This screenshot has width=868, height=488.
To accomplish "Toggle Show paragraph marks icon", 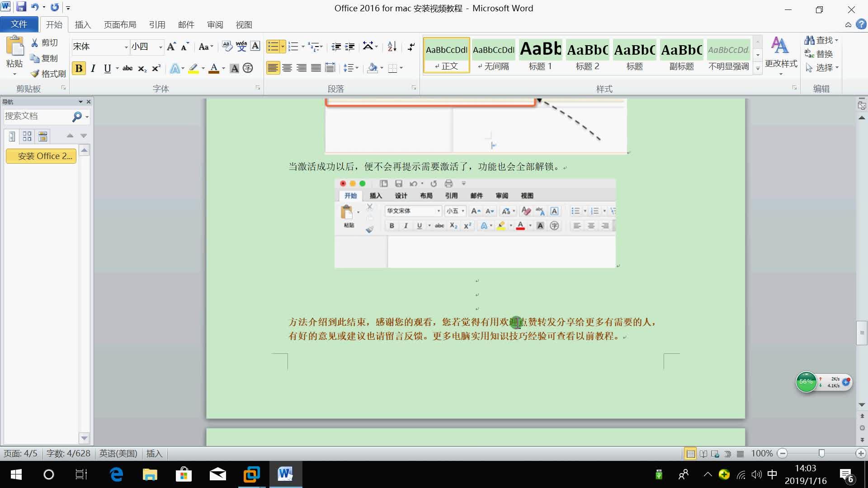I will click(411, 46).
